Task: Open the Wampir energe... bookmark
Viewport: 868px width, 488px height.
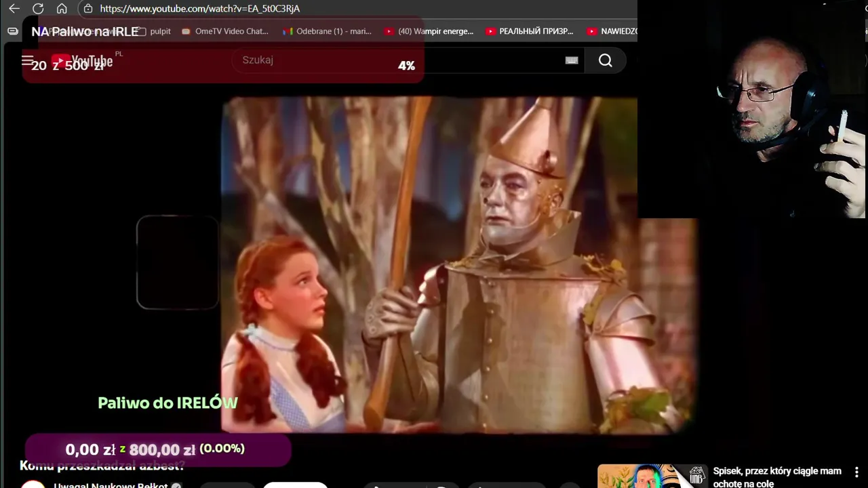Action: (429, 31)
